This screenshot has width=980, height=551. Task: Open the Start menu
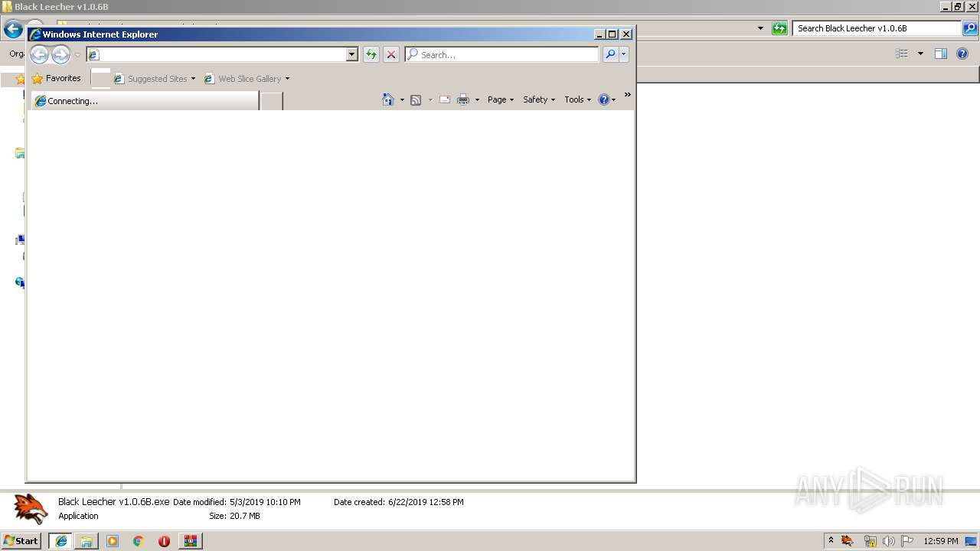coord(21,540)
